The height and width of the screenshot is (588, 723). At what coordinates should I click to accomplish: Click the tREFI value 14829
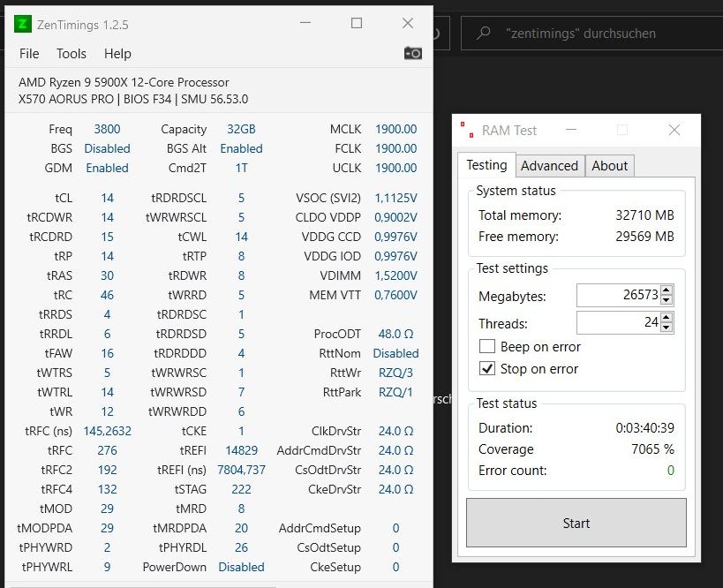pos(242,450)
